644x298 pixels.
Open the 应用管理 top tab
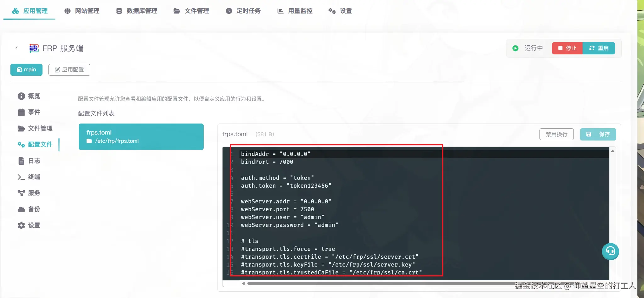30,11
